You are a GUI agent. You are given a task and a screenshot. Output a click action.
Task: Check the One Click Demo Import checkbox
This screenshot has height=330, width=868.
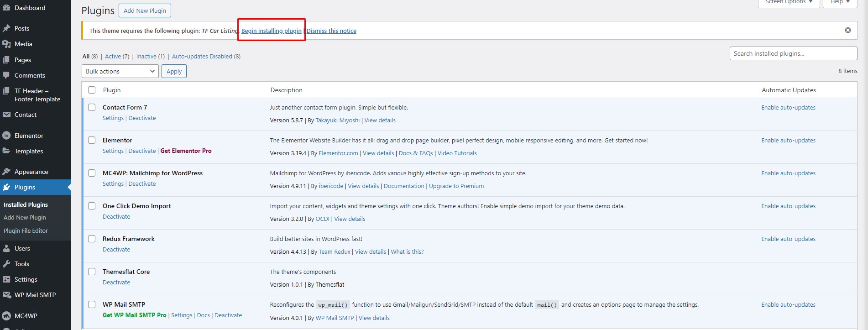point(92,206)
